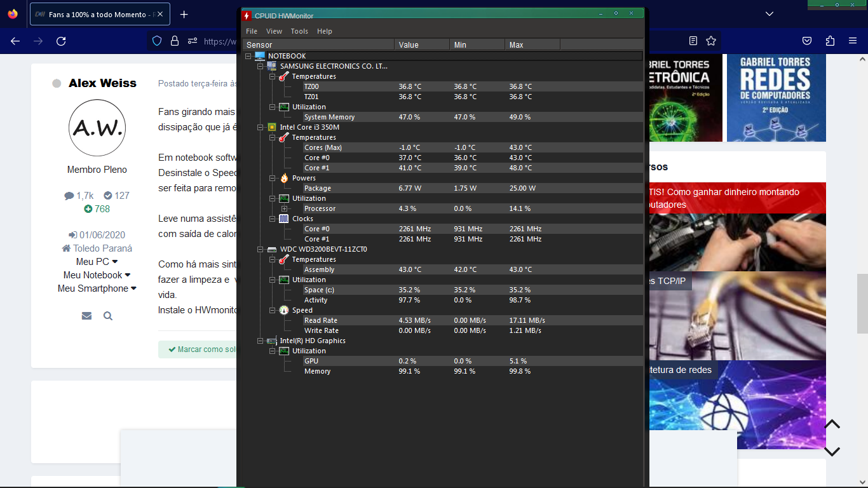Click the Max column header
This screenshot has height=488, width=868.
(x=532, y=44)
